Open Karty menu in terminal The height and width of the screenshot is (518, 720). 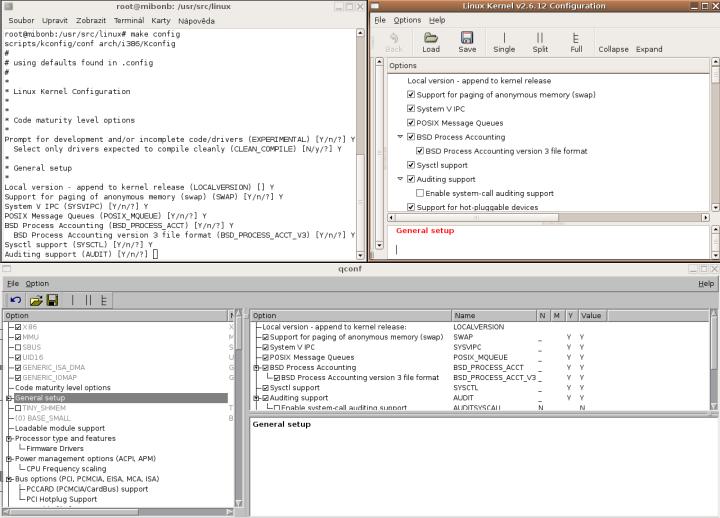pyautogui.click(x=161, y=21)
